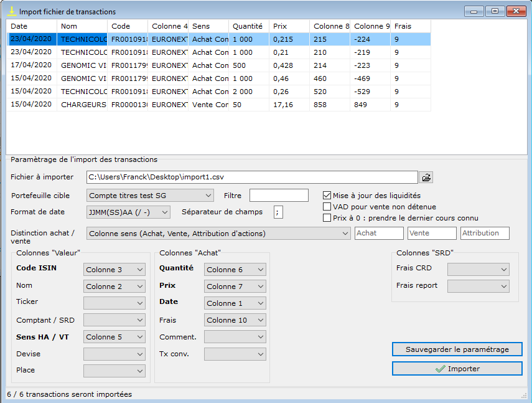Open Nom column dropdown

(x=114, y=287)
